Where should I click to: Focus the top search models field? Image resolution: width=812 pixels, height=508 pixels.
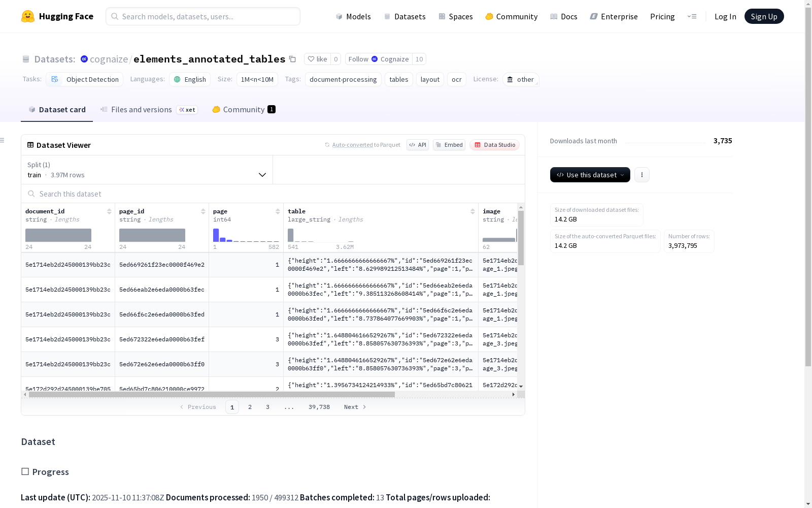tap(203, 16)
